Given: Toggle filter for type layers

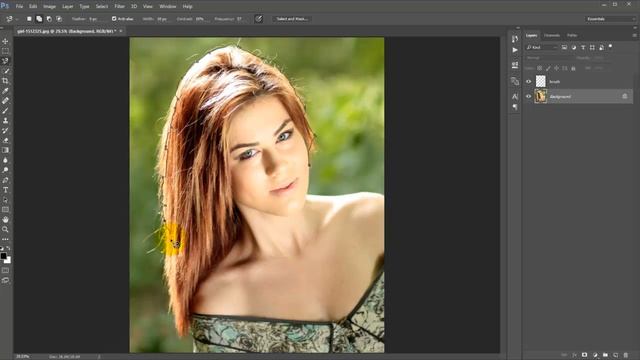Looking at the screenshot, I should tap(583, 47).
